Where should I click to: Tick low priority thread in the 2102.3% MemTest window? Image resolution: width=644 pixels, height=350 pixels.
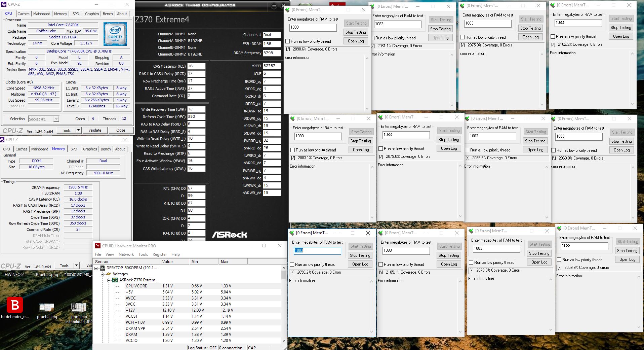pos(553,37)
